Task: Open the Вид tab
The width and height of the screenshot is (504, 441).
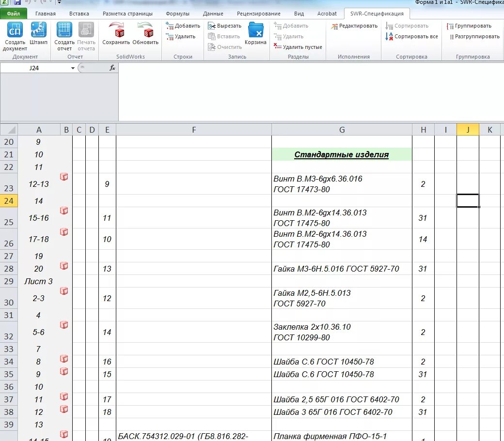Action: (x=299, y=14)
